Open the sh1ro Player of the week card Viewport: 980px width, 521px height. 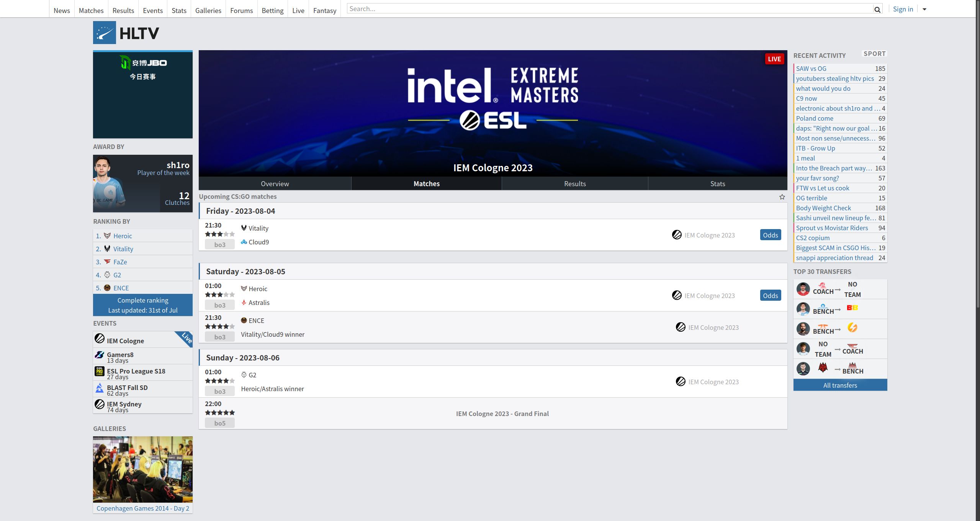tap(143, 183)
